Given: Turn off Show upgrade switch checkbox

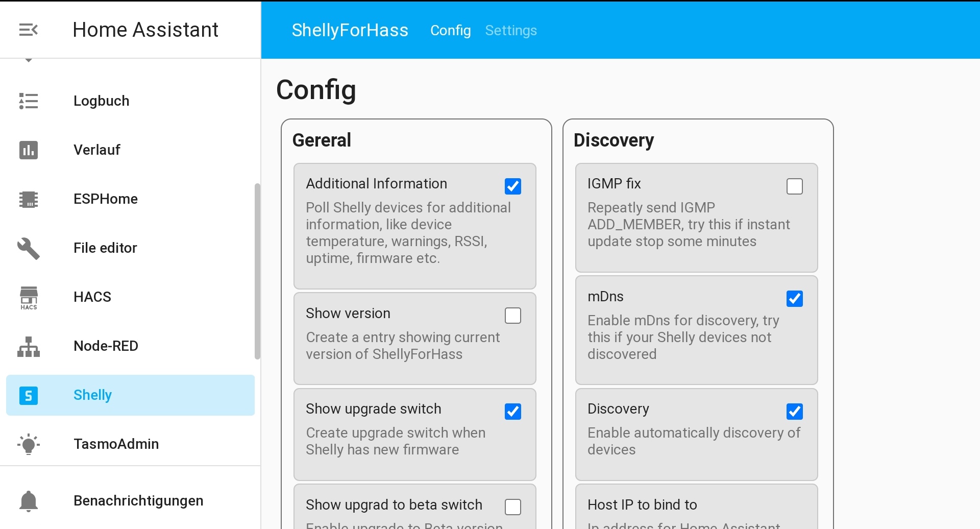Looking at the screenshot, I should tap(512, 411).
